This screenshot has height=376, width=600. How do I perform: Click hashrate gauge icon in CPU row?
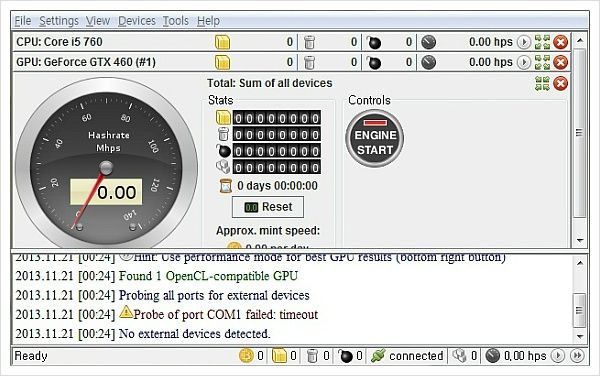tap(429, 42)
